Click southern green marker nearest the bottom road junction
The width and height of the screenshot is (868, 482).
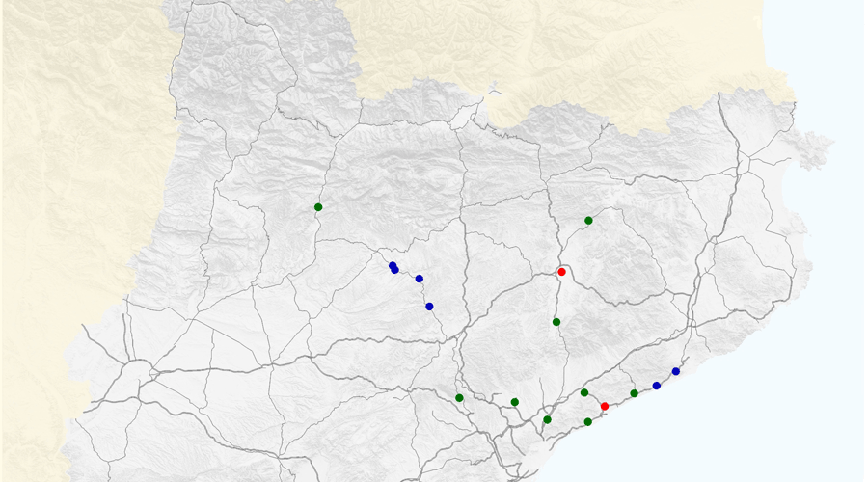click(547, 420)
